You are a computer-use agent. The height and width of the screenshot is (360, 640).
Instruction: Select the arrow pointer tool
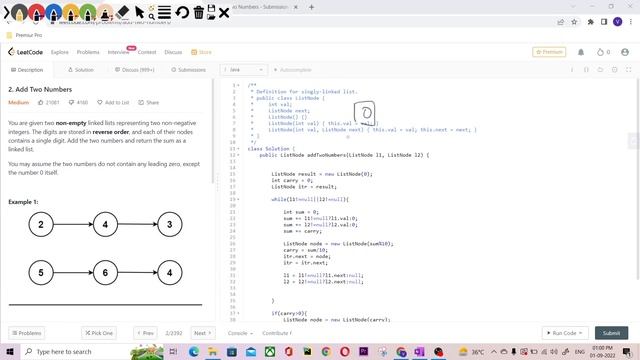pyautogui.click(x=139, y=12)
